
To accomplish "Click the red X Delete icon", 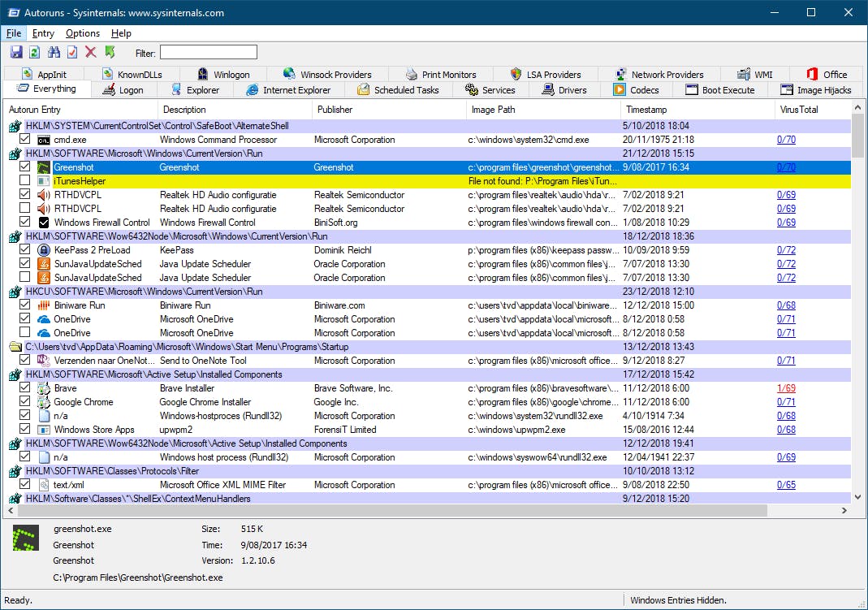I will point(91,53).
